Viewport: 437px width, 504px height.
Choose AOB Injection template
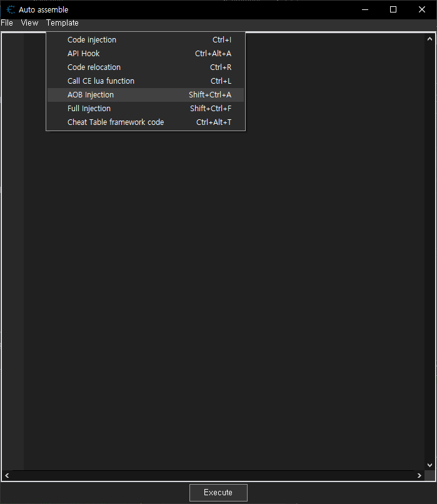click(146, 95)
